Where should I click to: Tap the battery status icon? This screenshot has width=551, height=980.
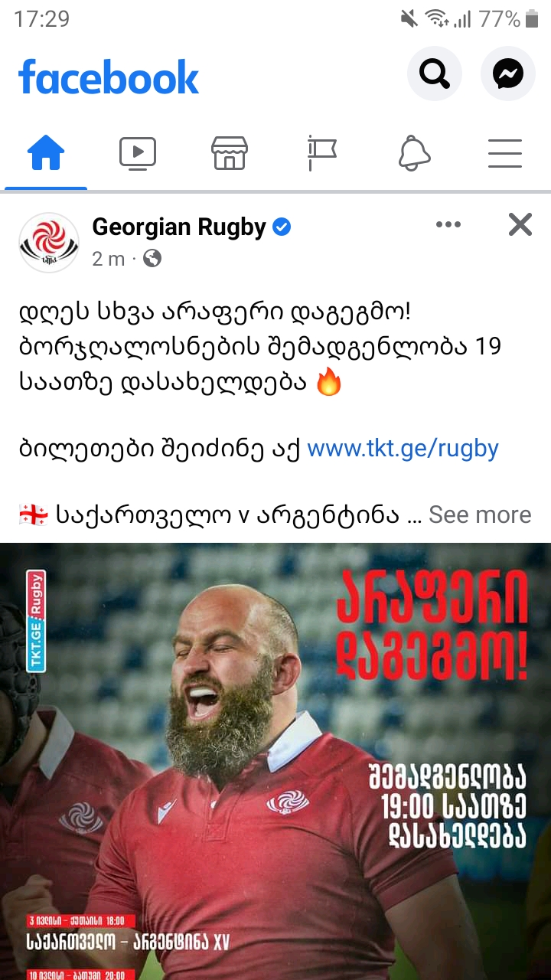pyautogui.click(x=532, y=19)
